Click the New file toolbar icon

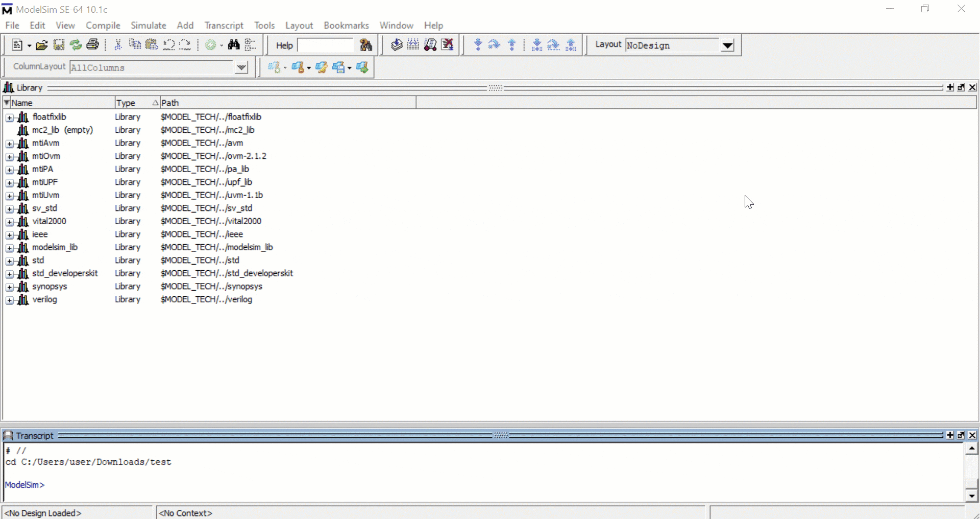tap(17, 45)
